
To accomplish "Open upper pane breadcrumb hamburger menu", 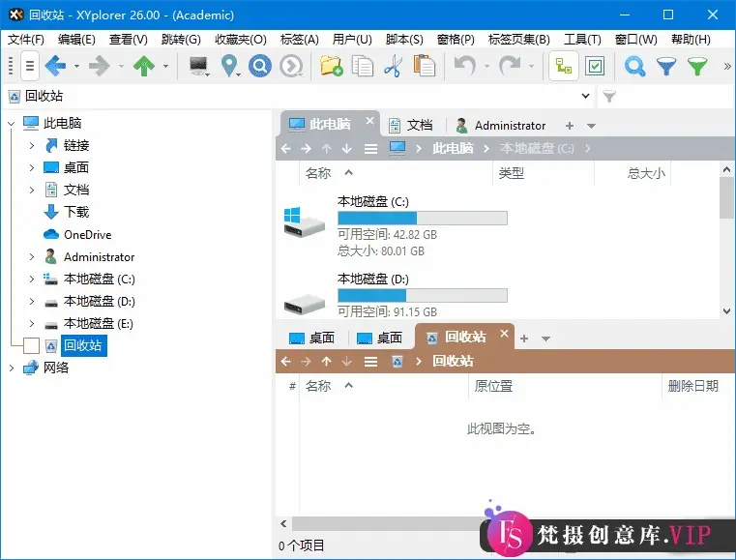I will click(370, 149).
